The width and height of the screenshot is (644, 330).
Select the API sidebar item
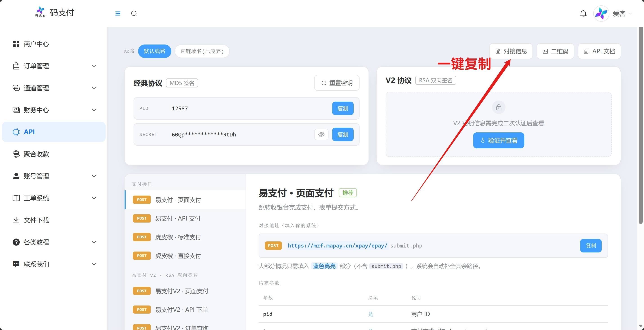tap(54, 132)
